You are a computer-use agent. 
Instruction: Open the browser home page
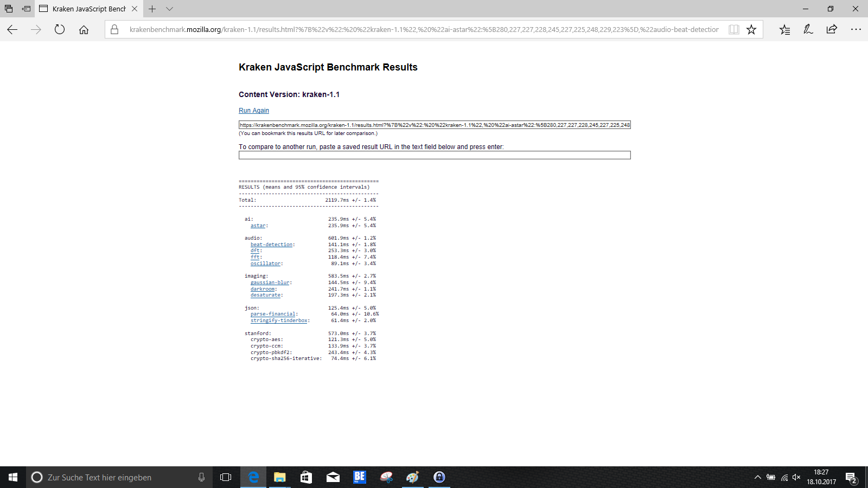(84, 30)
